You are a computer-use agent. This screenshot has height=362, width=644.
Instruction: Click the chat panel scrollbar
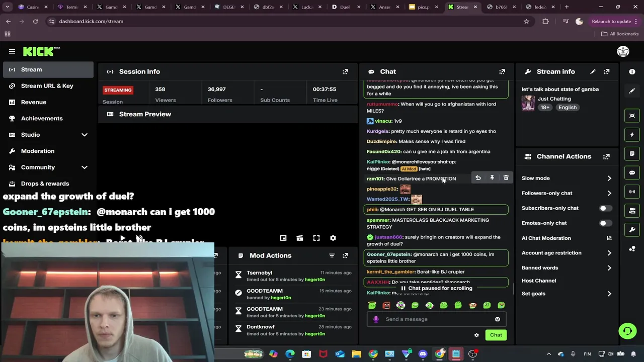513,288
